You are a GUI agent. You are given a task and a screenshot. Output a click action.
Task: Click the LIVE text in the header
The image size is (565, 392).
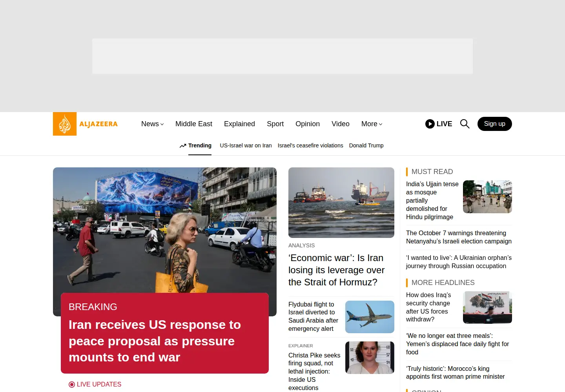pyautogui.click(x=444, y=124)
